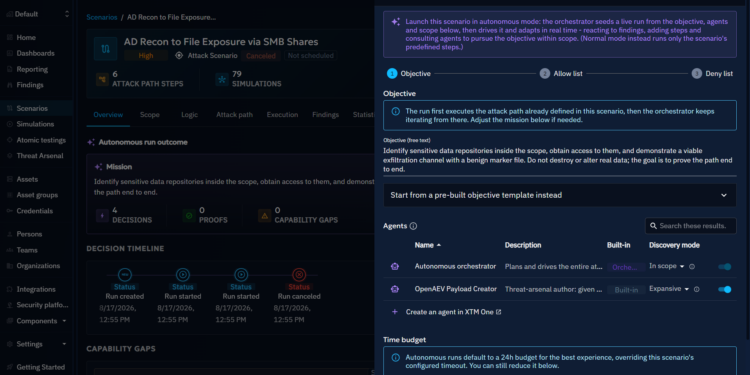Viewport: 750px width, 375px height.
Task: Switch to the Overview tab
Action: [x=108, y=115]
